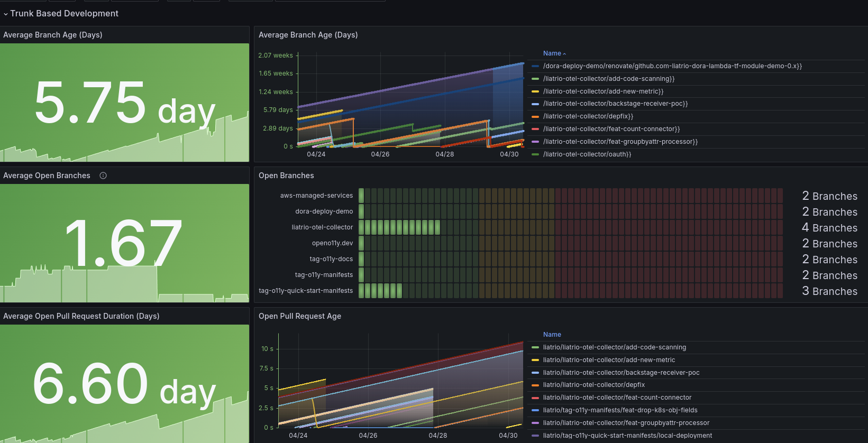Click the 2 Branches value for openo11y.dev
868x443 pixels.
coord(829,244)
